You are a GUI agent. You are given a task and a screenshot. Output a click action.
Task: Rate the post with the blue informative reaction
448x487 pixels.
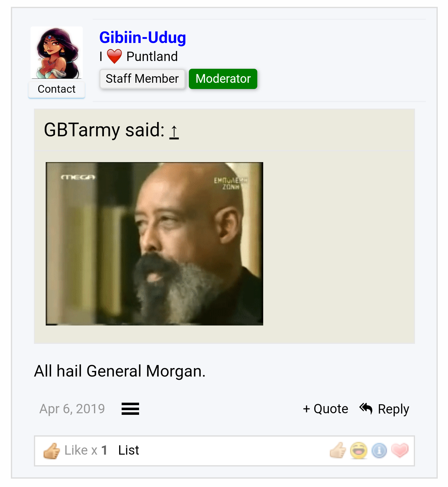point(379,451)
